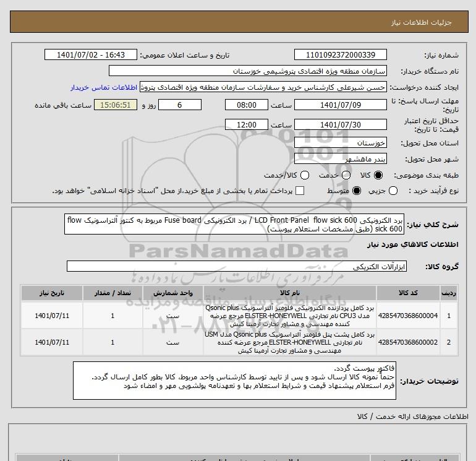Click the ساعت باقی مانده label

pos(63,105)
